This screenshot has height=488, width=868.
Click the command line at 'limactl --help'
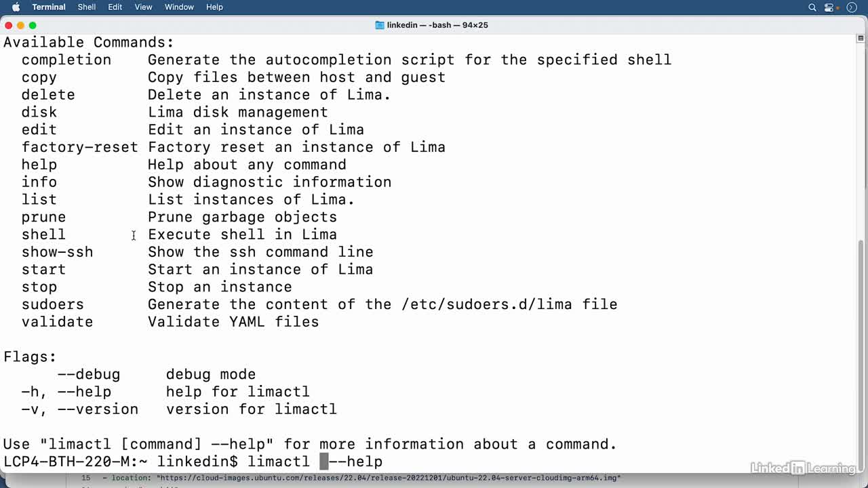pos(315,462)
